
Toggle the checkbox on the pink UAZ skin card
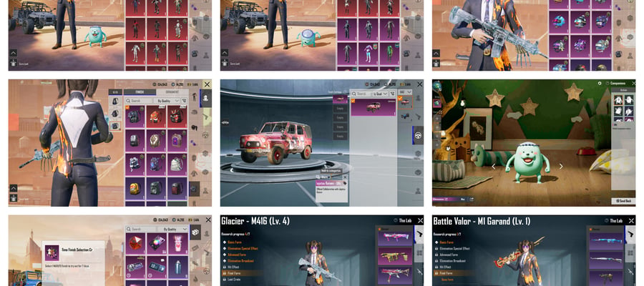(x=353, y=100)
